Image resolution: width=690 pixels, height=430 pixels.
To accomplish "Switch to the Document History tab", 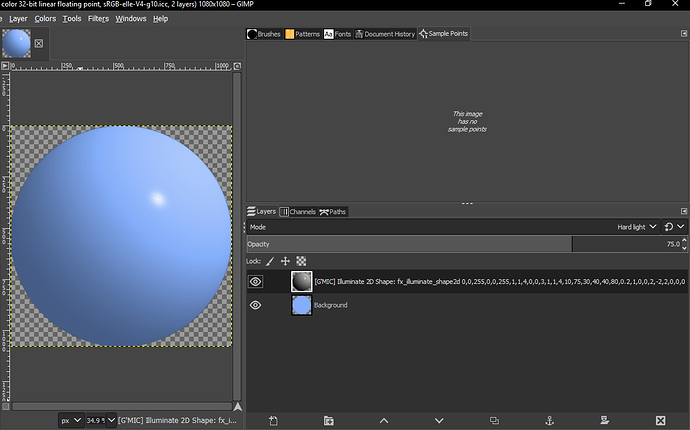I will [384, 34].
